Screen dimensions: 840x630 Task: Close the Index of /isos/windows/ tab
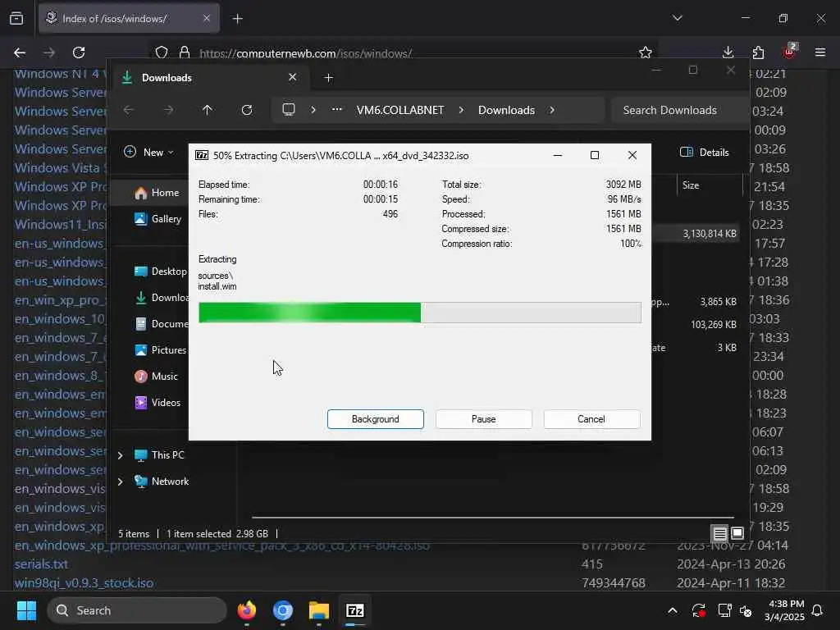click(x=207, y=18)
